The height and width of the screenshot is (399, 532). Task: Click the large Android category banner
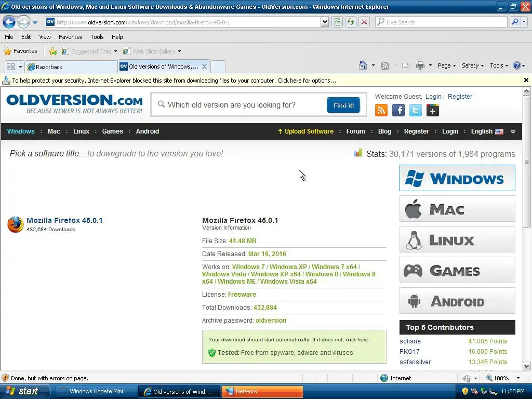pos(457,301)
